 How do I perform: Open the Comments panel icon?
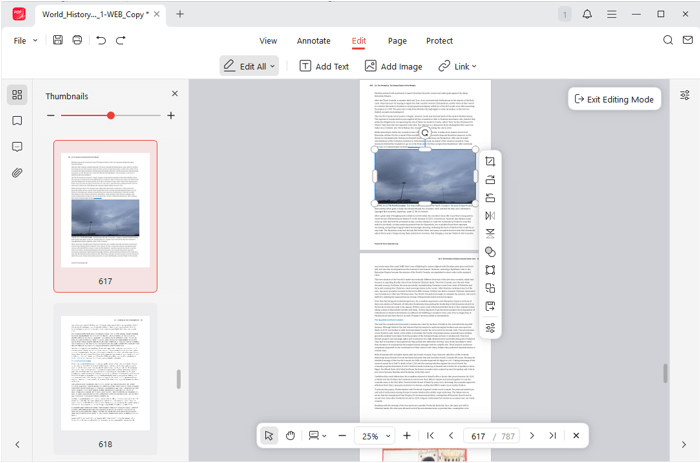[17, 147]
